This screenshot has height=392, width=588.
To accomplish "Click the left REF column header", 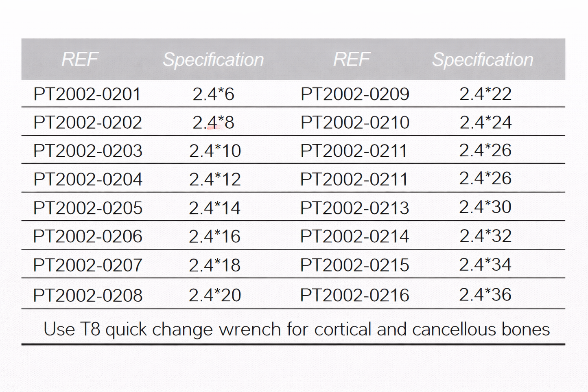I will pyautogui.click(x=80, y=59).
